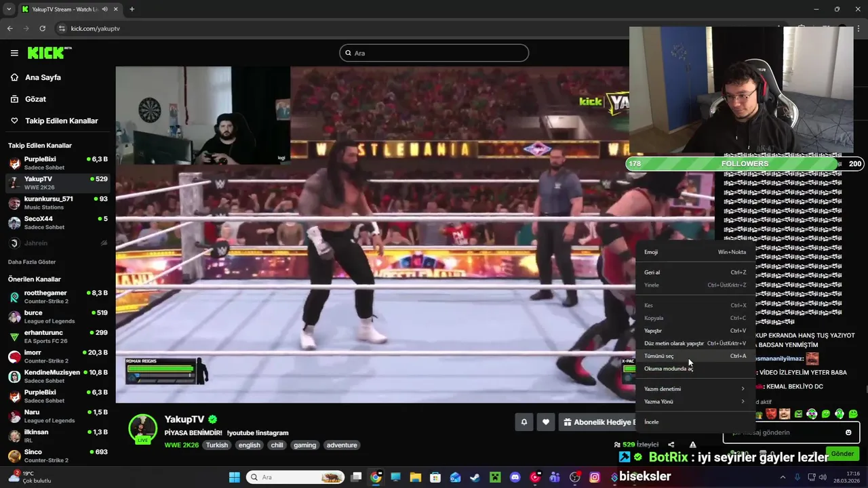
Task: Select YakupTV in followed channels sidebar
Action: 58,182
